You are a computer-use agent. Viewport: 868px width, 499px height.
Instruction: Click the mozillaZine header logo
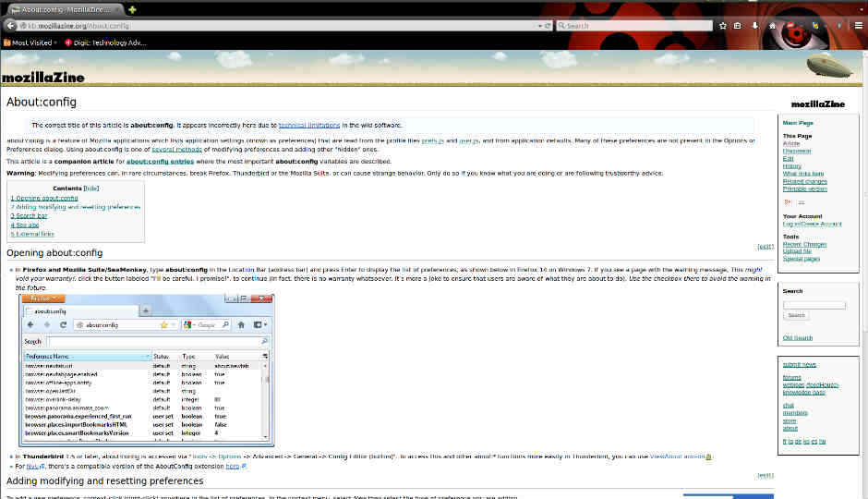43,78
